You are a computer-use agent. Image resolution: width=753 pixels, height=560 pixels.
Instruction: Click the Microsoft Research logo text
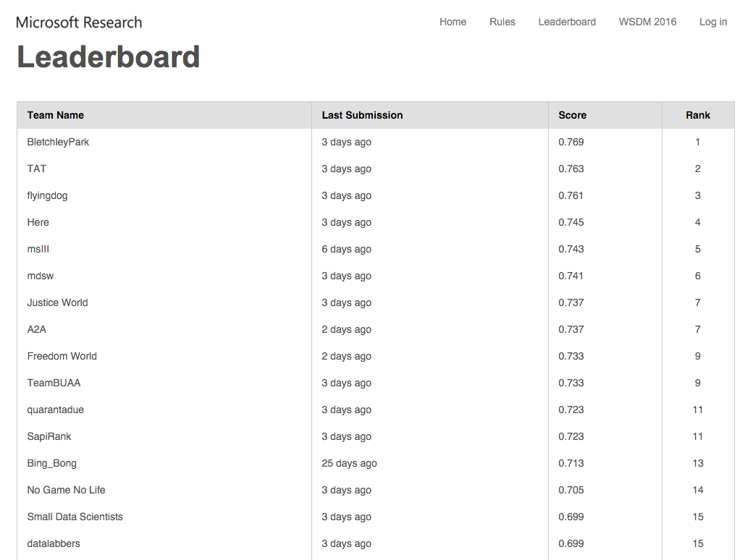[79, 22]
